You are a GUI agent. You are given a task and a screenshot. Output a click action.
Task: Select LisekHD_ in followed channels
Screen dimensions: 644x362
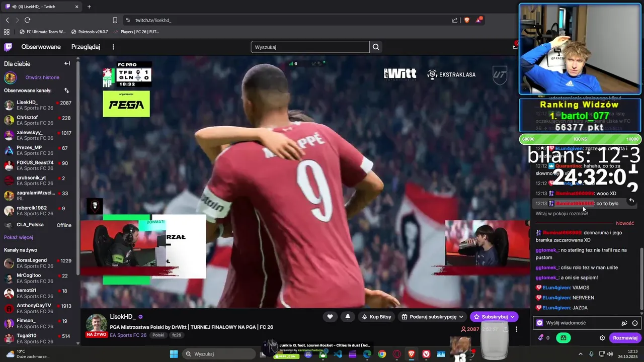point(38,106)
